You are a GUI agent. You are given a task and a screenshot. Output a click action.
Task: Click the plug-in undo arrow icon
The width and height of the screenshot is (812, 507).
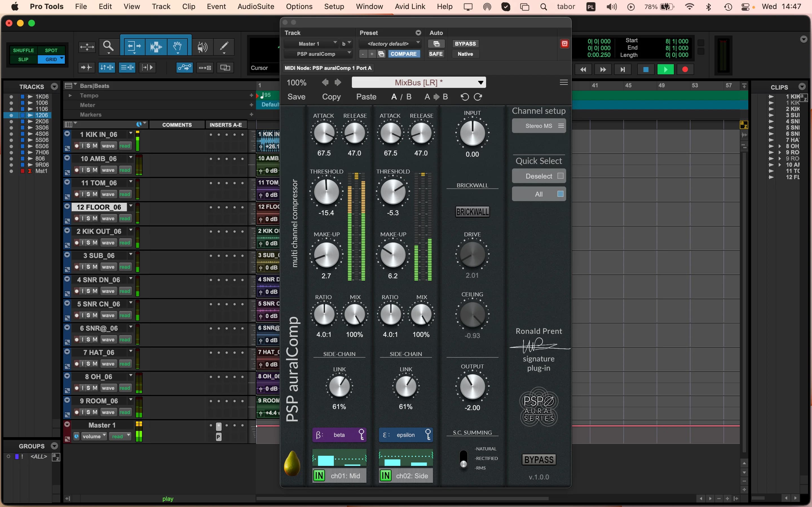click(x=464, y=97)
